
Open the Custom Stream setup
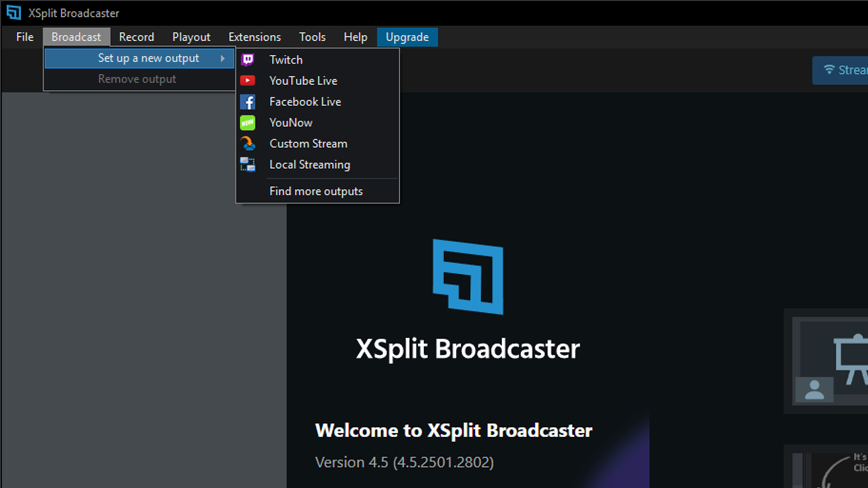click(x=308, y=143)
